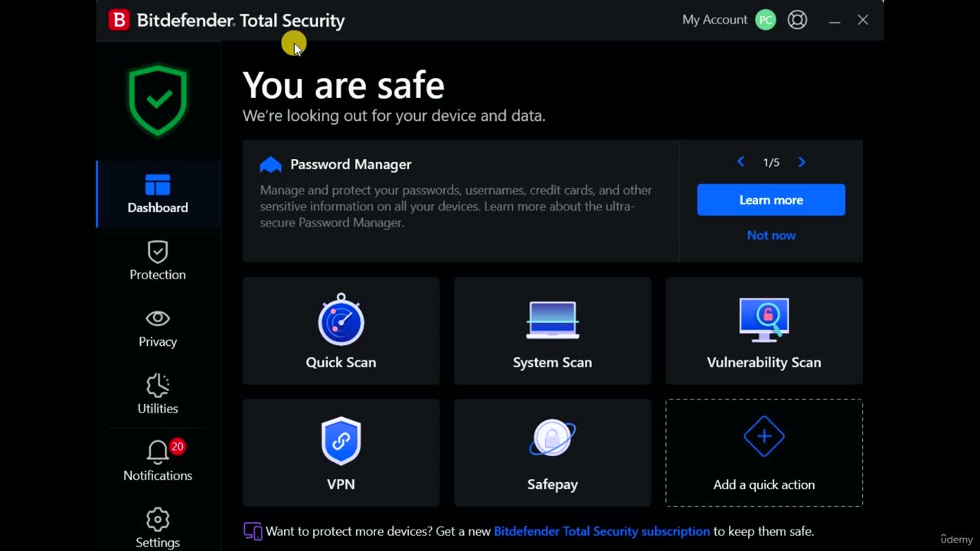Open Bitdefender Total Security subscription link
This screenshot has height=551, width=980.
[x=602, y=531]
